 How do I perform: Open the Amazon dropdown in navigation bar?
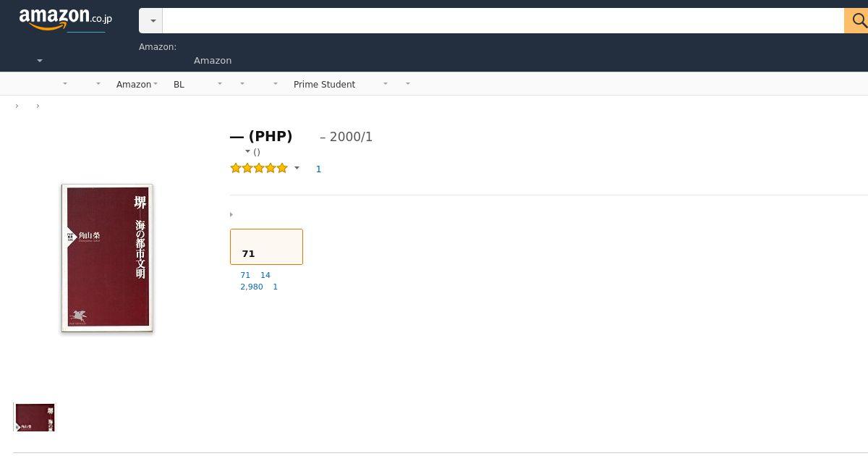pos(137,85)
